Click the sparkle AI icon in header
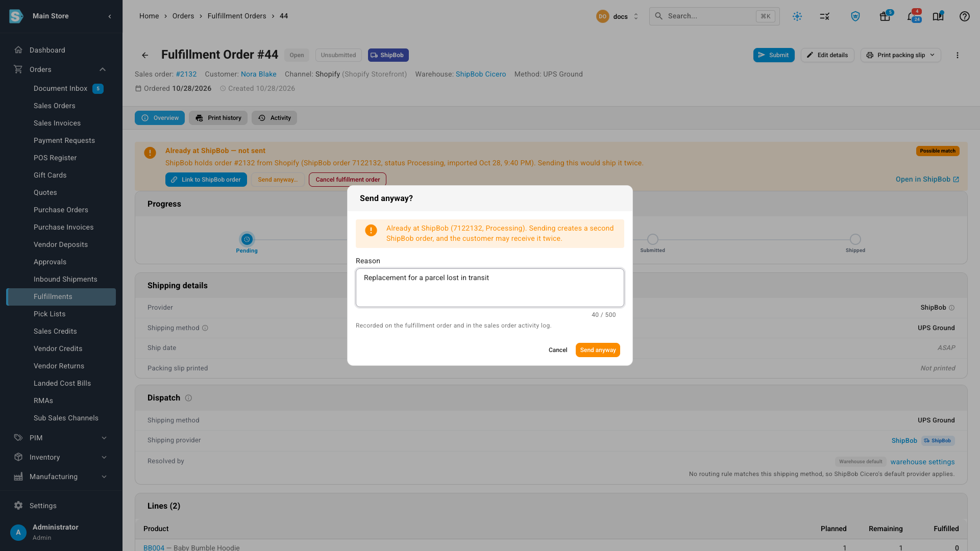980x551 pixels. click(797, 16)
